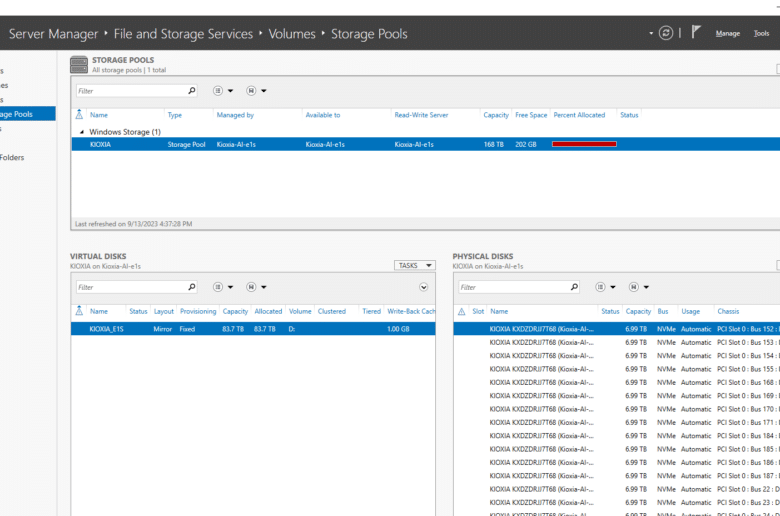Select the KIOXIA_E1S virtual disk row

point(253,329)
